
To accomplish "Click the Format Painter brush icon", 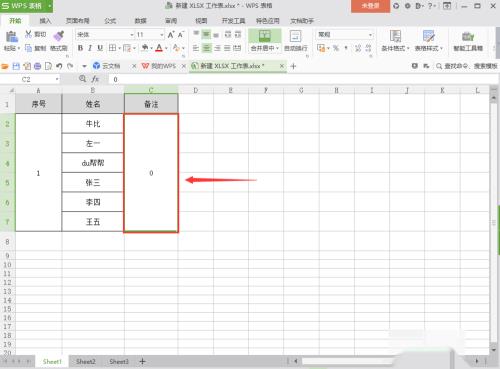I will (59, 36).
